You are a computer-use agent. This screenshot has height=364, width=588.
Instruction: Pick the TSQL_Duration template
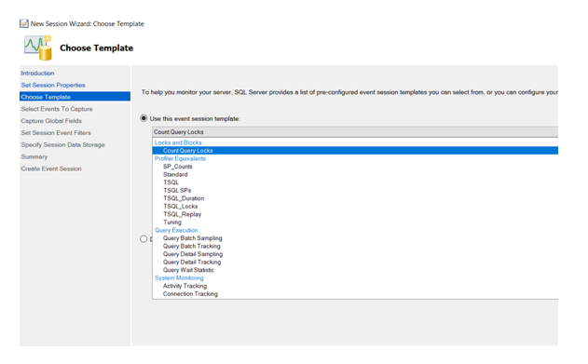pos(184,198)
